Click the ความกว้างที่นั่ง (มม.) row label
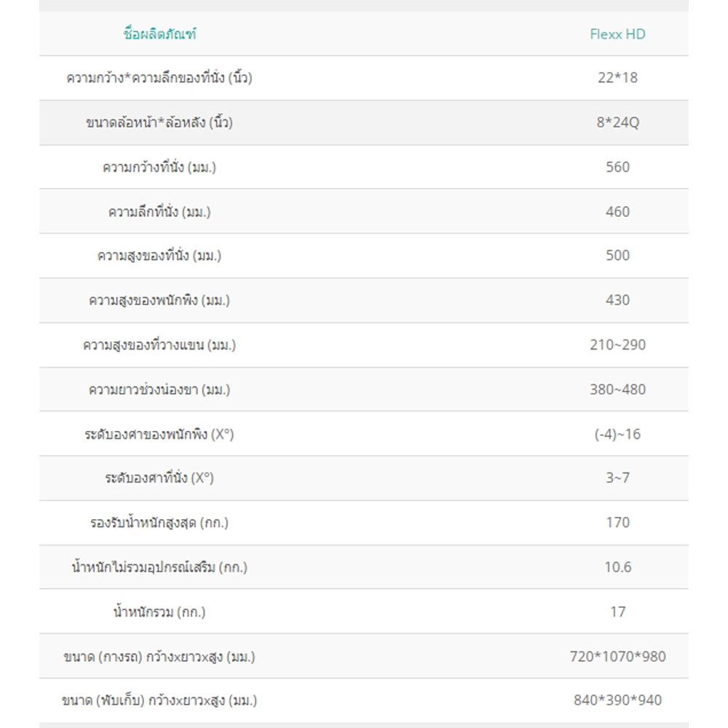728x728 pixels. [x=159, y=166]
